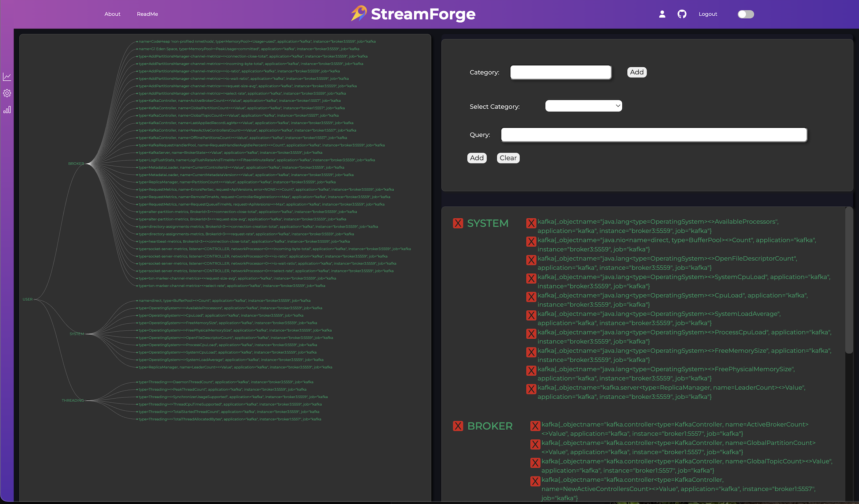Screen dimensions: 859x504
Task: Remove the ReplicaManager LeaderCount query
Action: tap(531, 389)
